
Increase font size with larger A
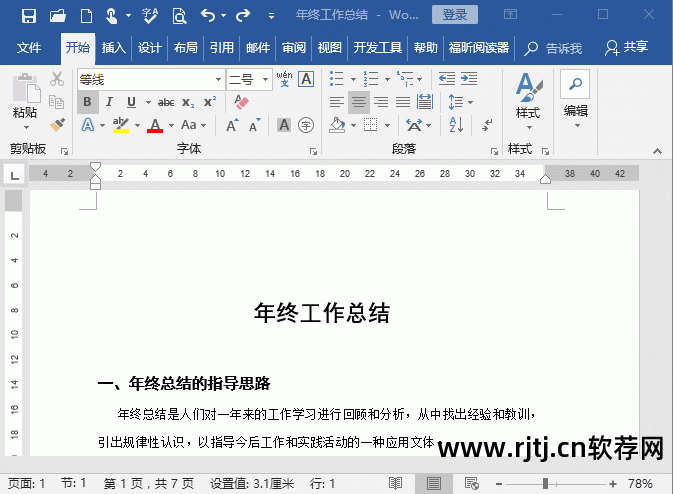coord(232,125)
